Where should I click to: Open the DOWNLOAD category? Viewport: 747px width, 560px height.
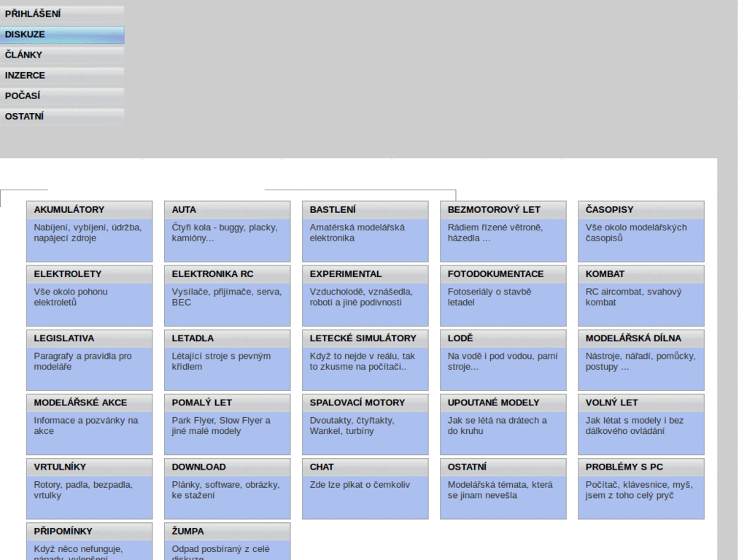pyautogui.click(x=198, y=467)
